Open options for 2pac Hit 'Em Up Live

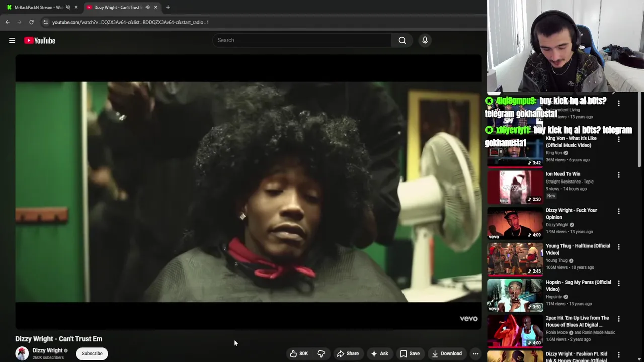click(619, 319)
